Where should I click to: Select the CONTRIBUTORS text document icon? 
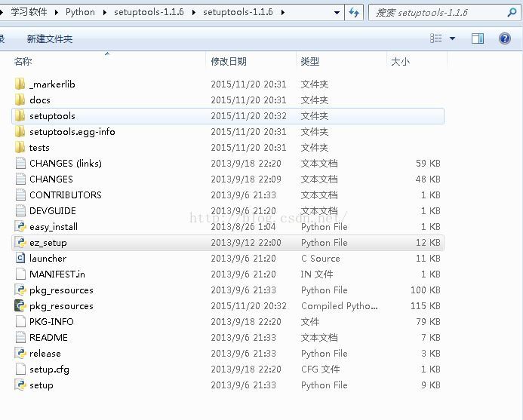20,195
